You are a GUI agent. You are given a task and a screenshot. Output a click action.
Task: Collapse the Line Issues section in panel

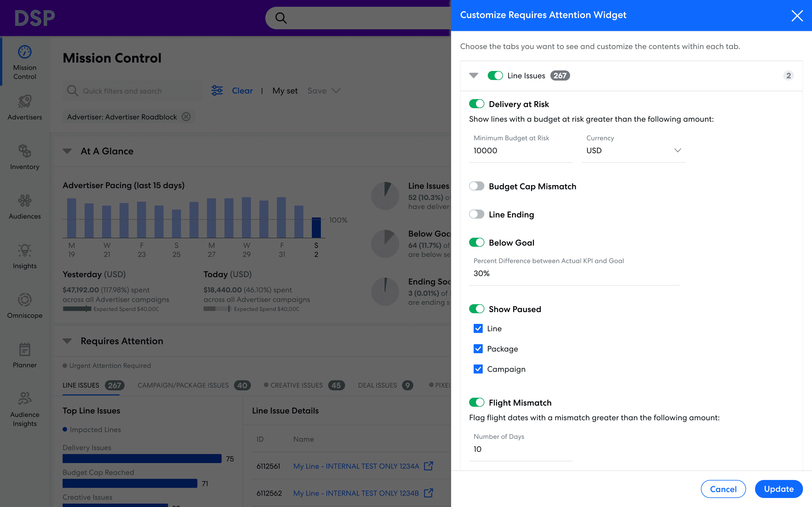473,75
